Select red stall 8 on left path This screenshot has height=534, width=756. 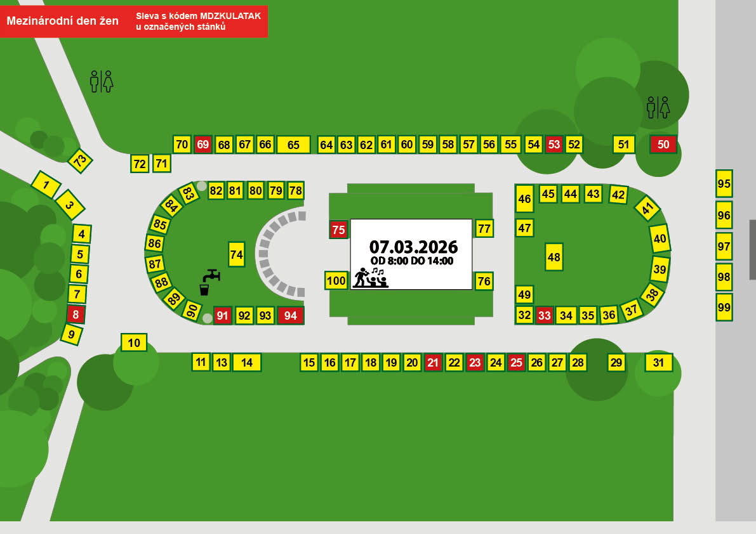point(76,314)
